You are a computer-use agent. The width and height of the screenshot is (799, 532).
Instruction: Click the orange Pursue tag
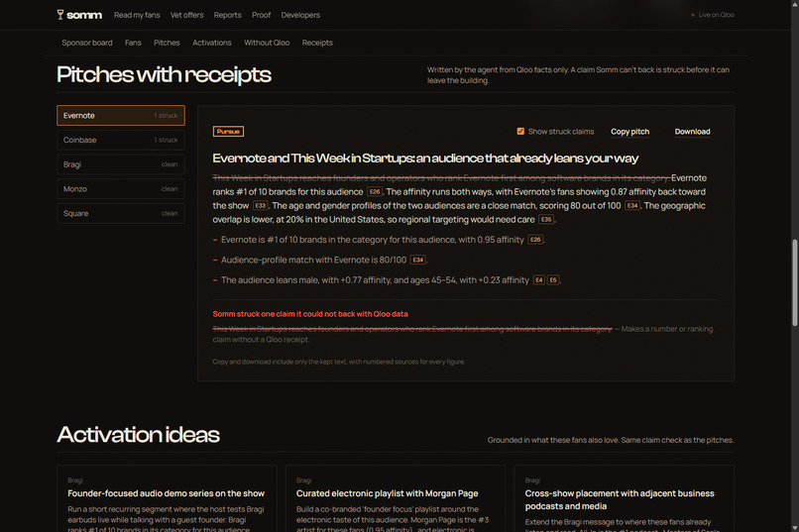tap(228, 132)
